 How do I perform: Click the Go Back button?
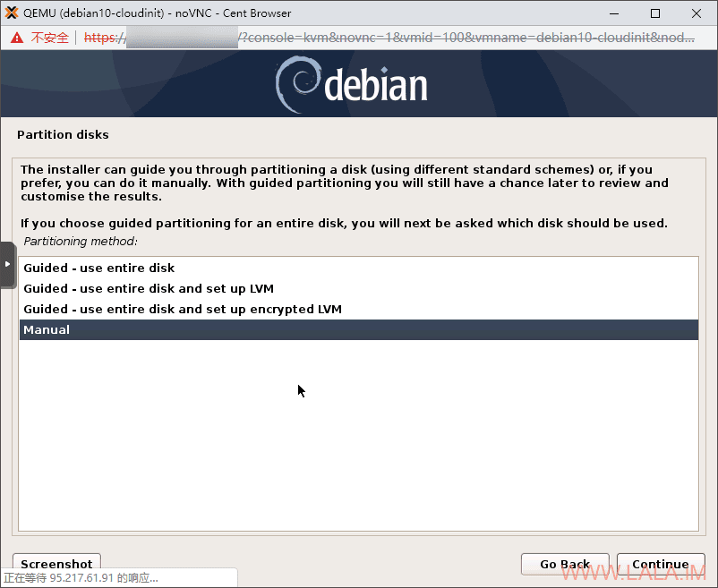click(565, 564)
